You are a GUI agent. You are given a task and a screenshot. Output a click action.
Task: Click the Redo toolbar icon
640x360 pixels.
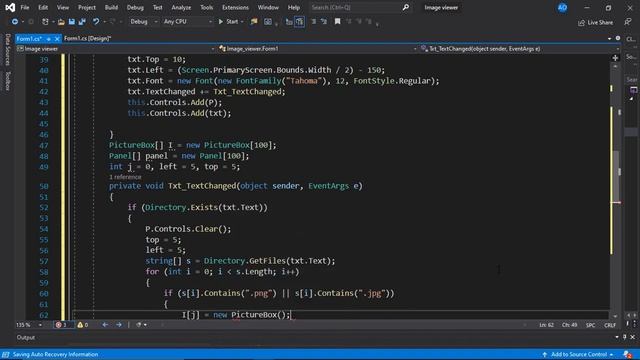click(113, 22)
